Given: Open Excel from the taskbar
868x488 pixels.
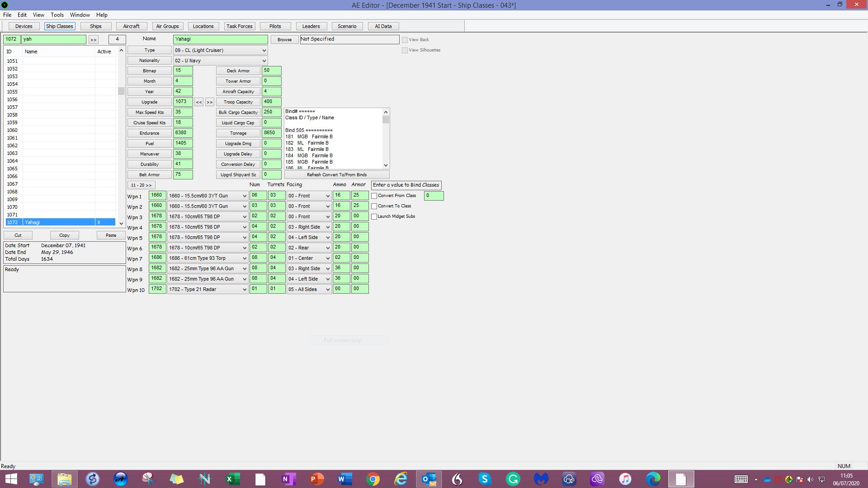Looking at the screenshot, I should point(233,479).
